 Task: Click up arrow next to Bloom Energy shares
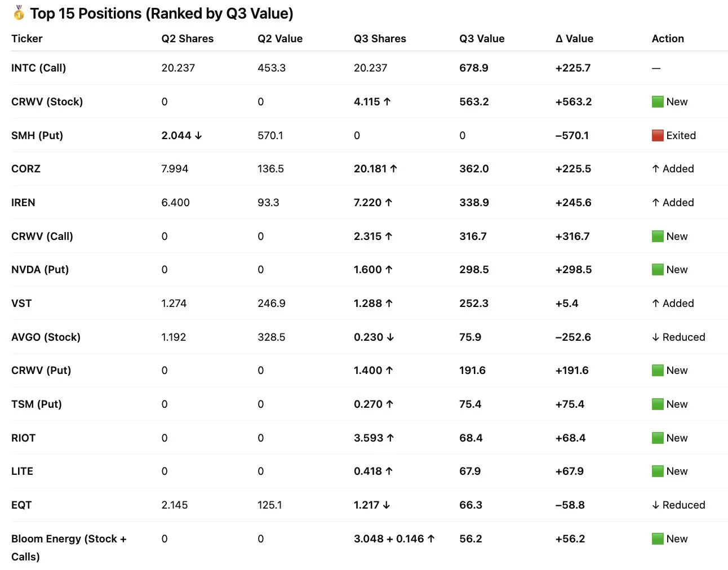point(431,538)
